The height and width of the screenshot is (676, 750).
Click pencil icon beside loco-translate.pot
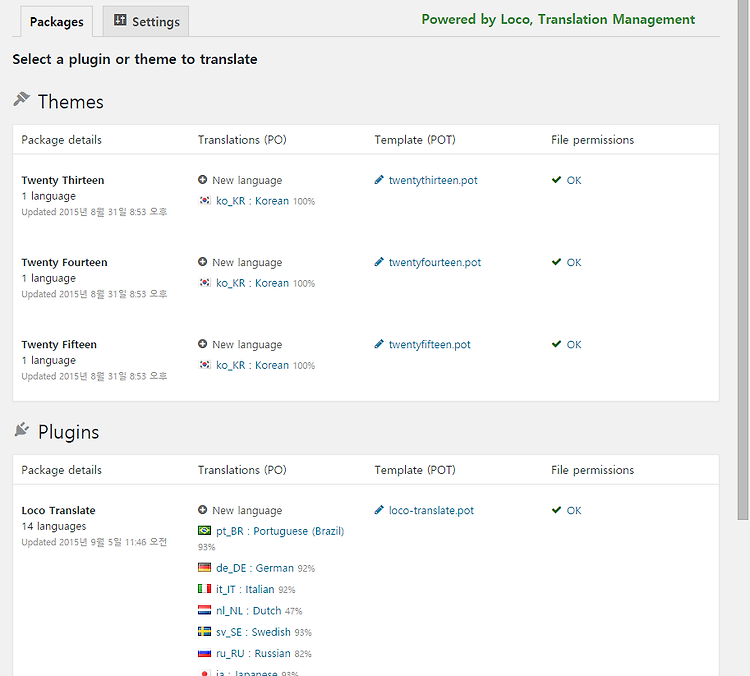pyautogui.click(x=379, y=510)
